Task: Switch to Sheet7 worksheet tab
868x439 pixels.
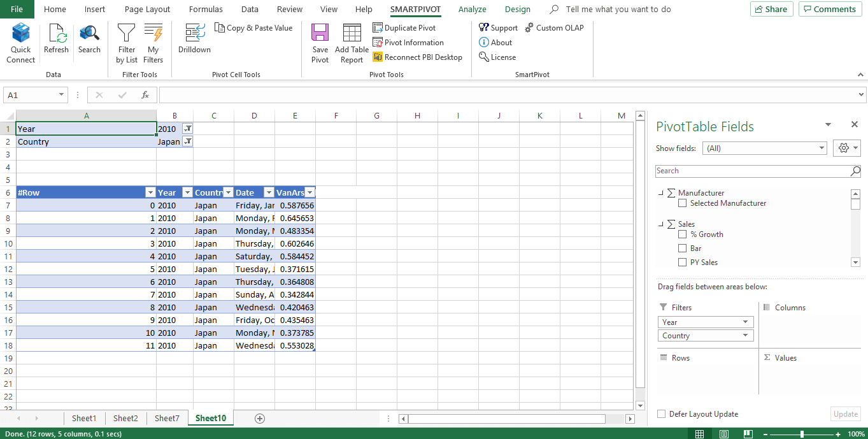Action: click(x=167, y=418)
